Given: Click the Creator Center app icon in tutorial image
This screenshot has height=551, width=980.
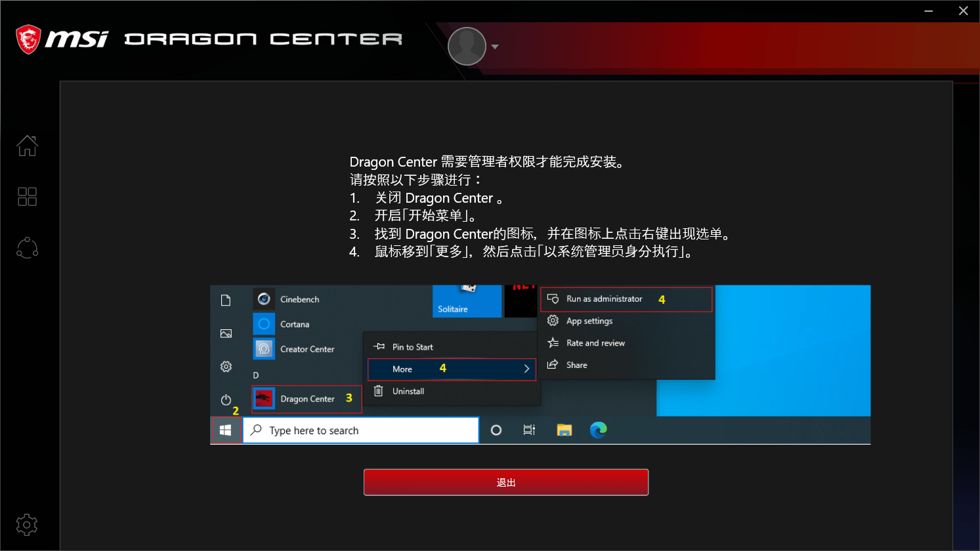Looking at the screenshot, I should point(264,349).
